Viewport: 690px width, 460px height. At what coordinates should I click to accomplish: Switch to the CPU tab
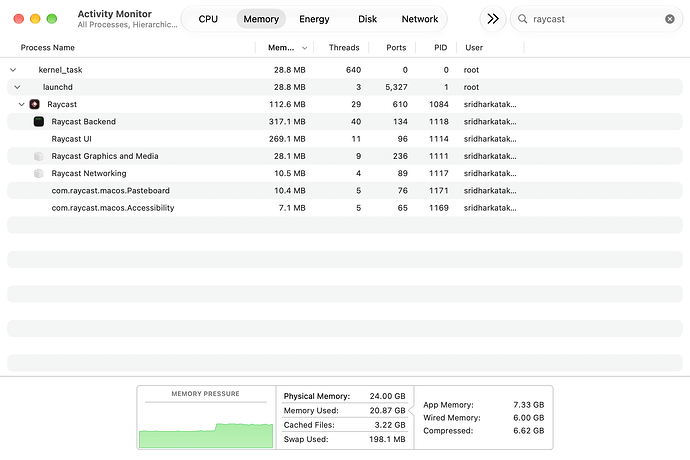208,19
